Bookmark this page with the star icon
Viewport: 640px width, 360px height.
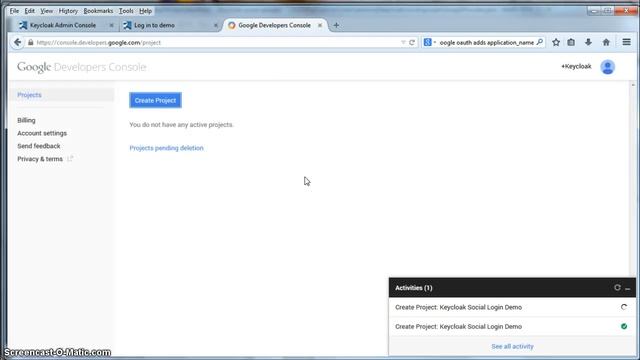click(556, 42)
